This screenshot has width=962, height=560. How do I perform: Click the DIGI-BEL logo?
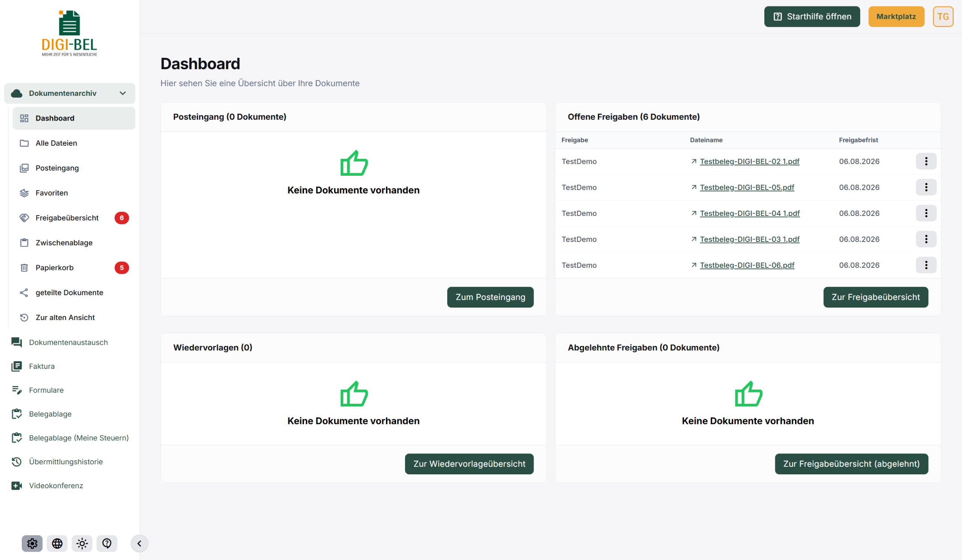69,33
